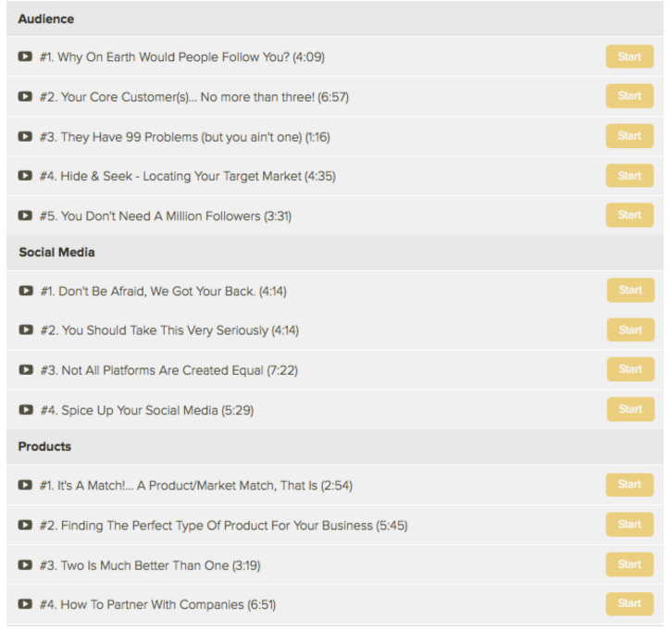Click video icon next to It's A Match lesson
This screenshot has height=633, width=672.
click(x=25, y=485)
